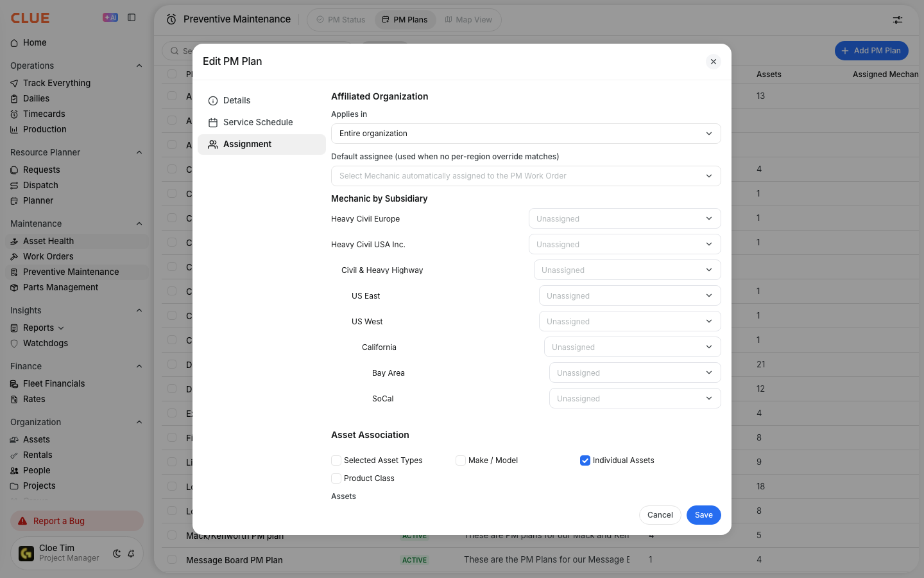The height and width of the screenshot is (578, 924).
Task: Select the Message Board PM Plan row checkbox
Action: point(172,559)
